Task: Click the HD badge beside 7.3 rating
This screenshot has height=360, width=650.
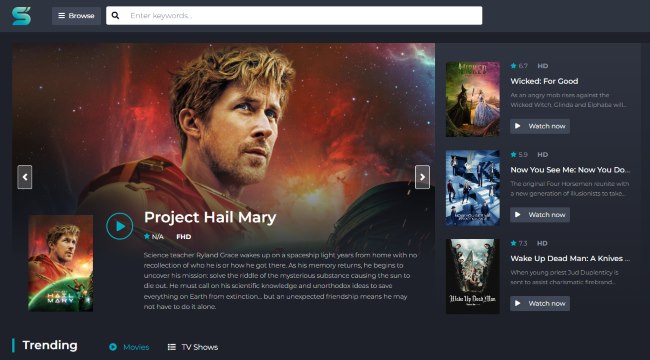Action: [543, 243]
